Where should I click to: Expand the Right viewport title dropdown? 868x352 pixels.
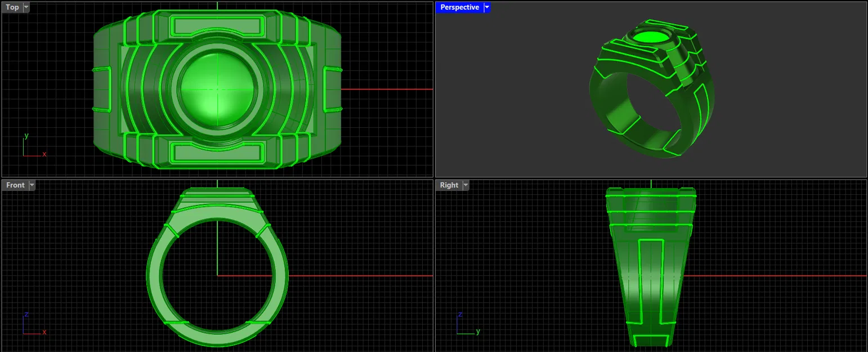(467, 185)
